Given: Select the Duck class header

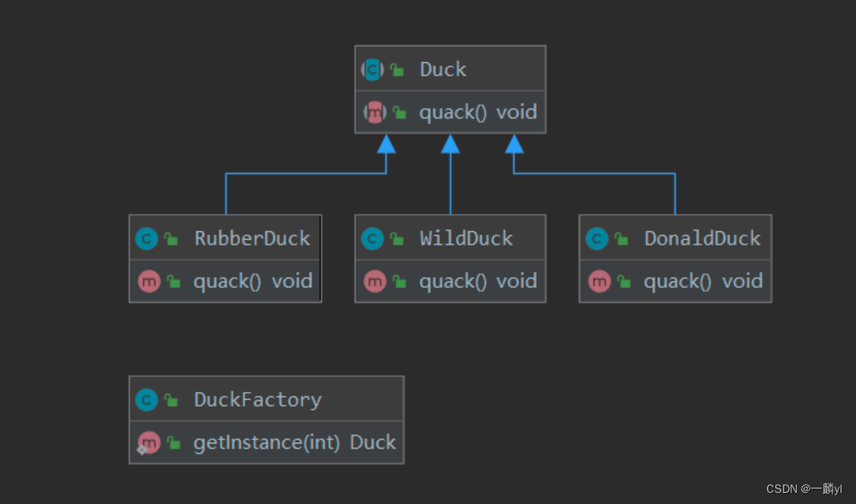Looking at the screenshot, I should [x=442, y=70].
